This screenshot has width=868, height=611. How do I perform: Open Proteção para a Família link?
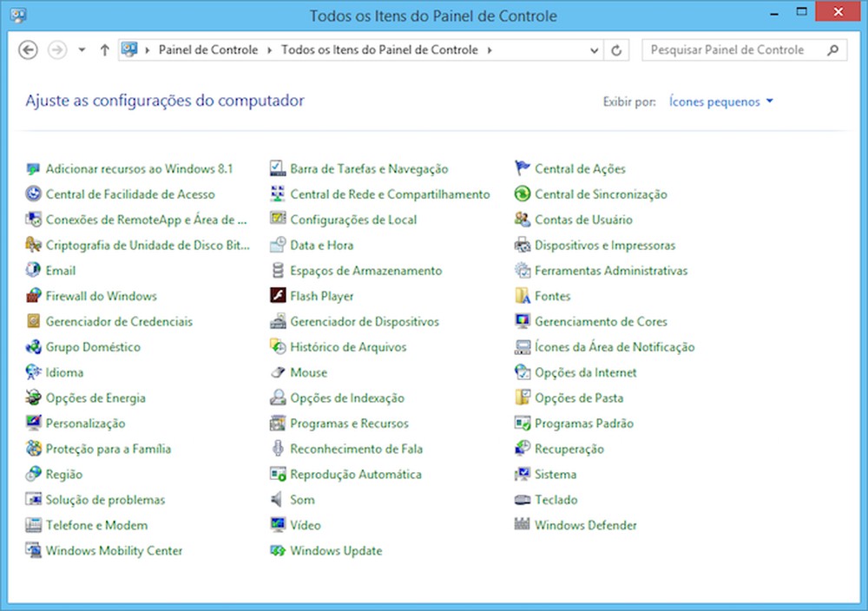coord(108,449)
